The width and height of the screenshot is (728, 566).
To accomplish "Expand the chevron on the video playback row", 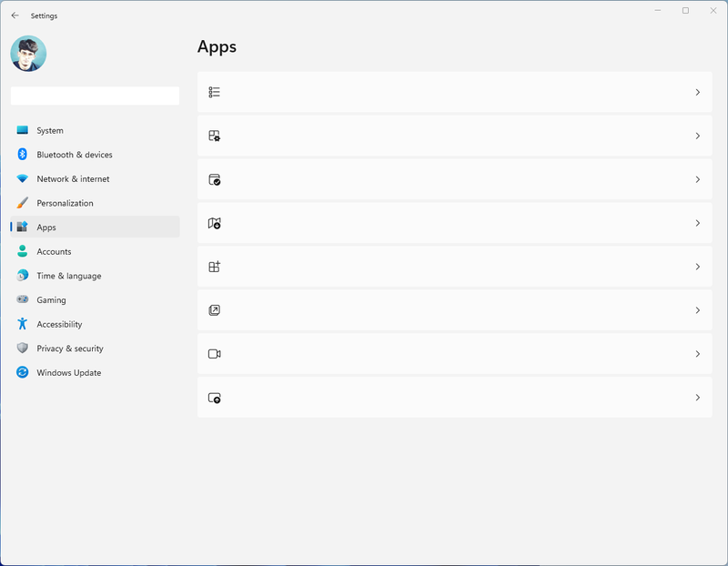I will click(698, 354).
